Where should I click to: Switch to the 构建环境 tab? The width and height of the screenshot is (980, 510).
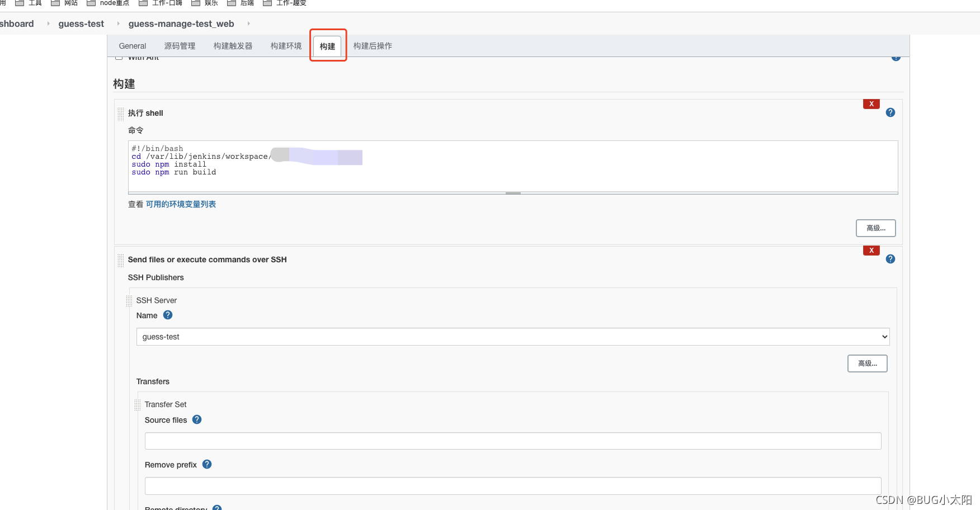286,46
